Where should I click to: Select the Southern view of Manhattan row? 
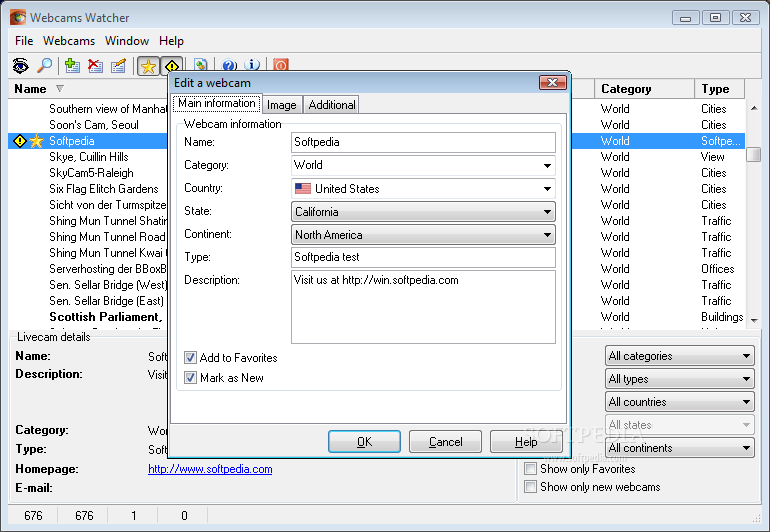[108, 109]
